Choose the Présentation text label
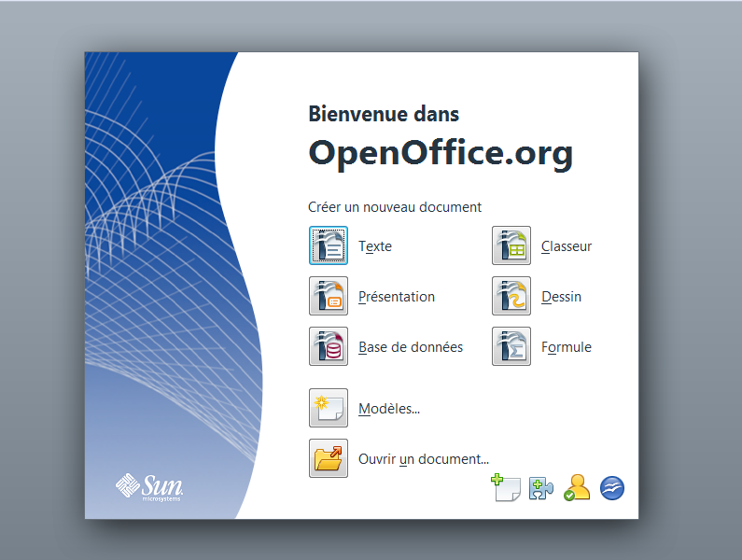742x560 pixels. tap(397, 298)
